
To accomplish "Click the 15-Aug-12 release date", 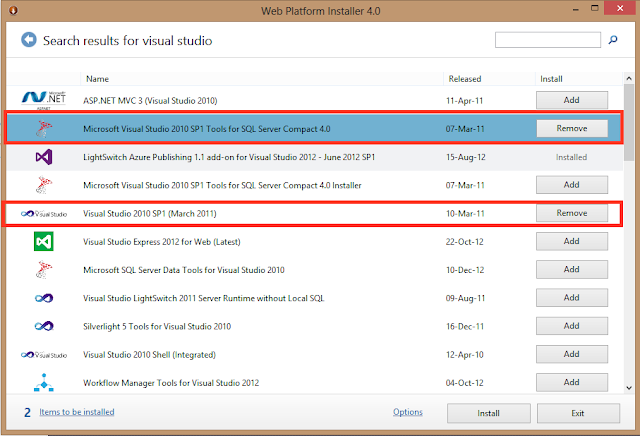I will pyautogui.click(x=465, y=157).
